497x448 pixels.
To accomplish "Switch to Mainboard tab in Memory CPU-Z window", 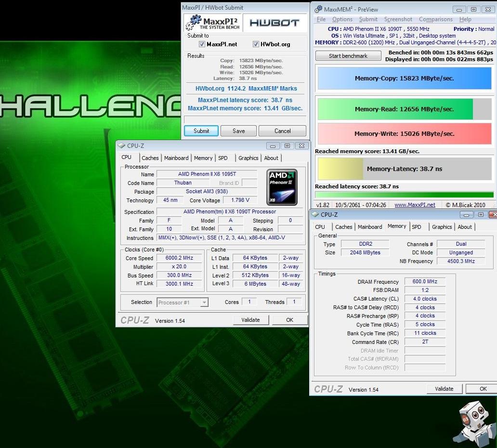I will coord(370,227).
